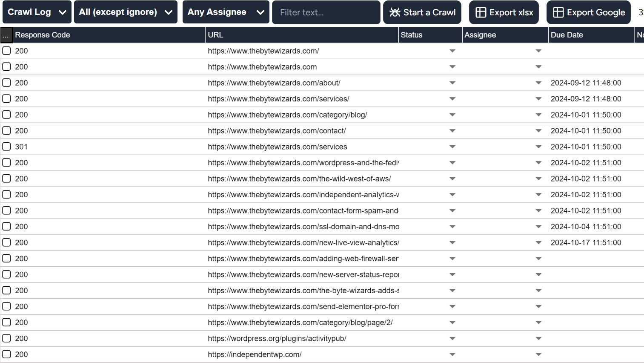The width and height of the screenshot is (644, 363).
Task: Sort by the Due Date column header
Action: point(567,35)
